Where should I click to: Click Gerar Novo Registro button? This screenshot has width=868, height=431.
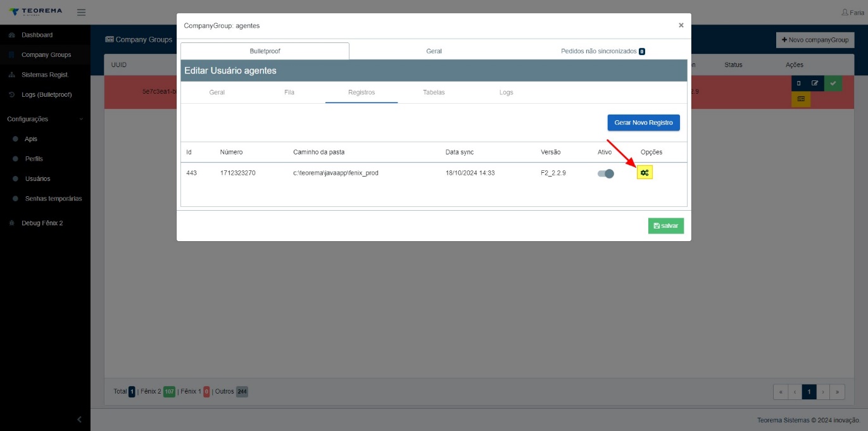tap(643, 123)
